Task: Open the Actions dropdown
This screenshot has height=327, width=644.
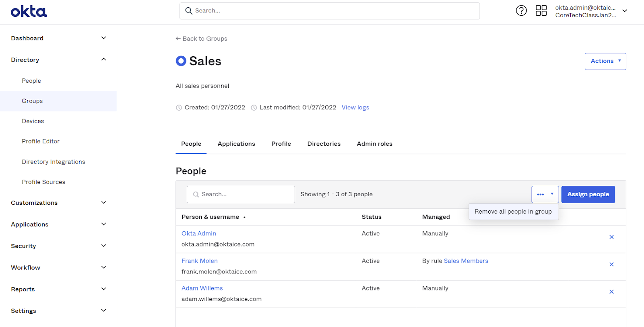Action: pyautogui.click(x=605, y=61)
